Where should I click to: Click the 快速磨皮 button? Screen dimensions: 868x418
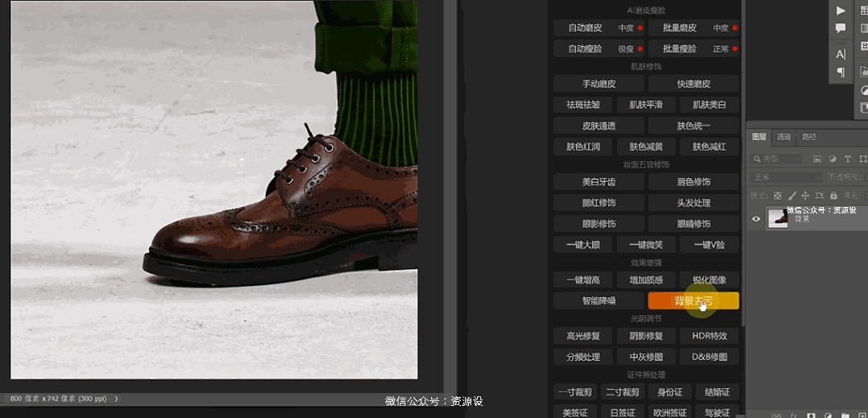click(x=693, y=84)
